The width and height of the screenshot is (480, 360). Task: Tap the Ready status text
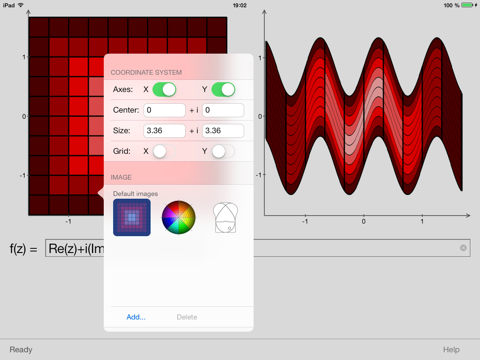(21, 350)
